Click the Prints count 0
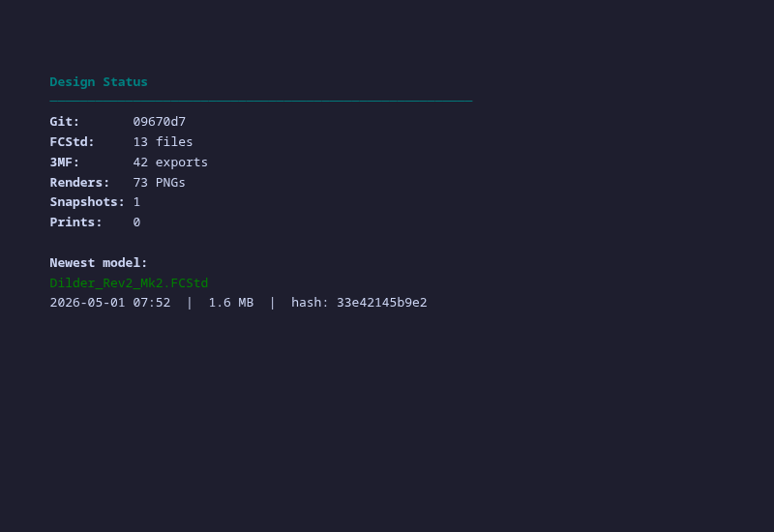The width and height of the screenshot is (774, 532). tap(136, 222)
